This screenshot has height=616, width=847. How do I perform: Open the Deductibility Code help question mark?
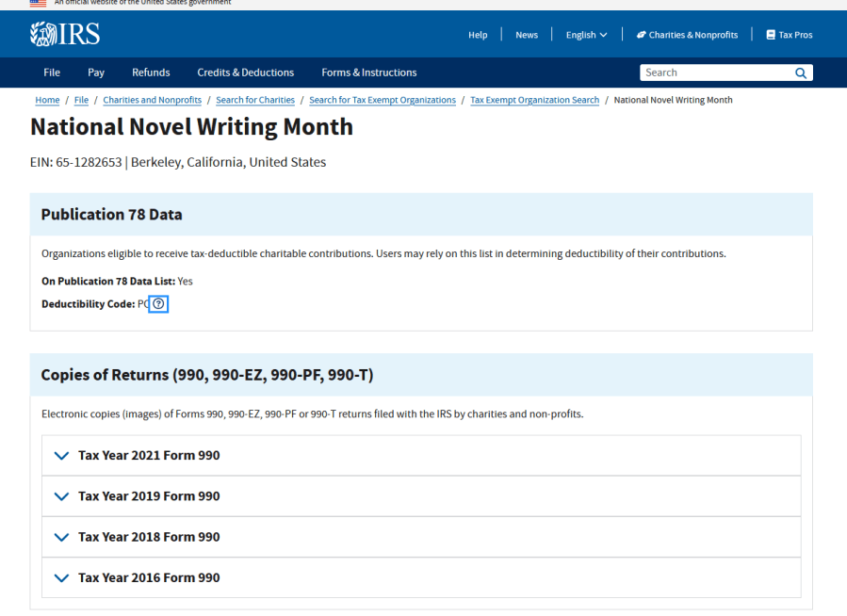[158, 303]
